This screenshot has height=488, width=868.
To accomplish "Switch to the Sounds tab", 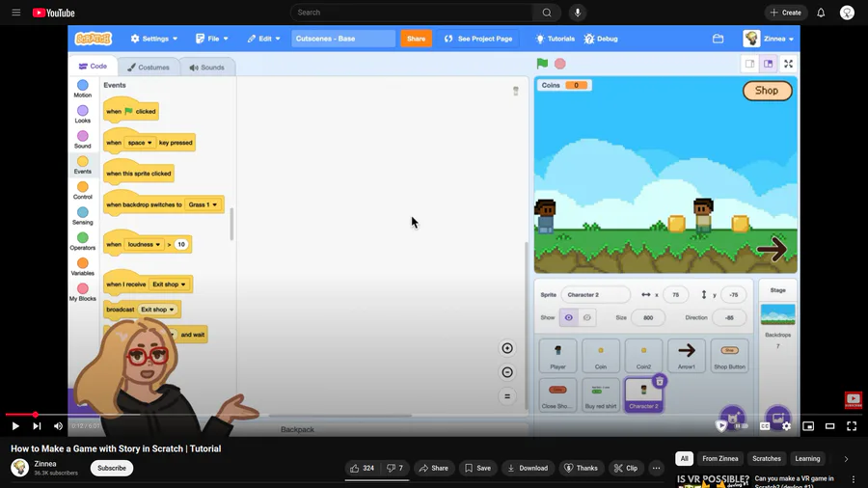I will tap(207, 68).
